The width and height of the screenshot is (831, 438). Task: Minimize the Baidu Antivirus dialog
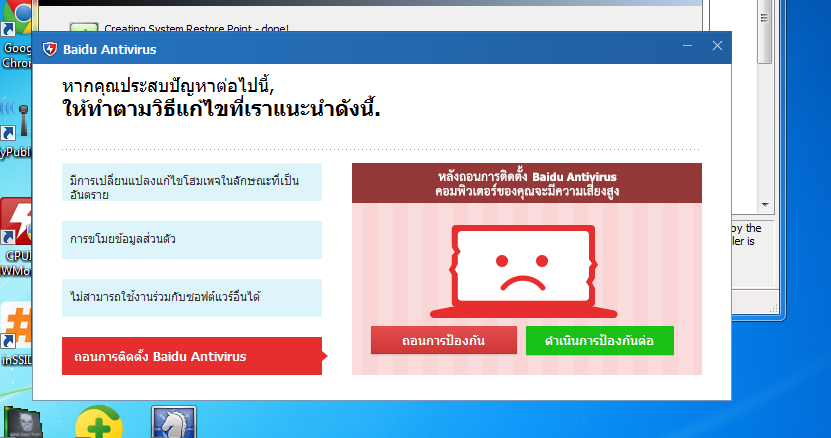pos(687,46)
